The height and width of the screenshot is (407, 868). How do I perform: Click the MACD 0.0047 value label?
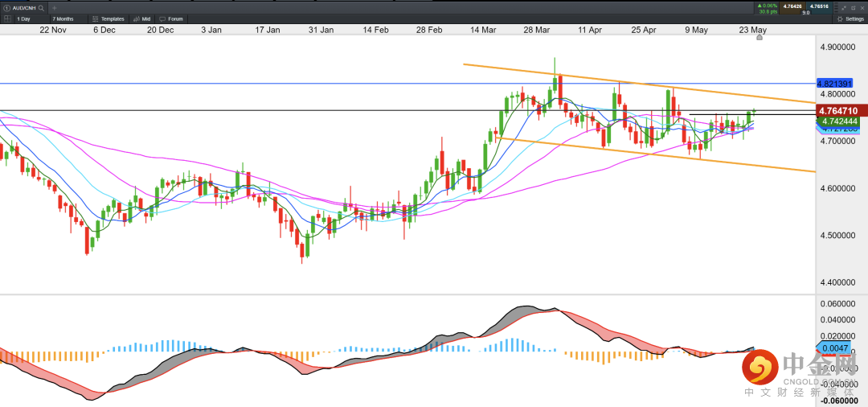tap(832, 347)
